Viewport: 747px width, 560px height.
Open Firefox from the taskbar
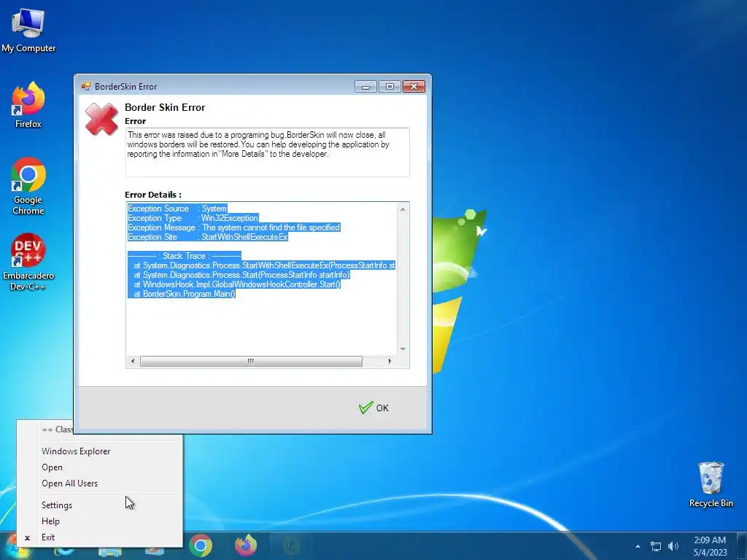click(x=246, y=545)
